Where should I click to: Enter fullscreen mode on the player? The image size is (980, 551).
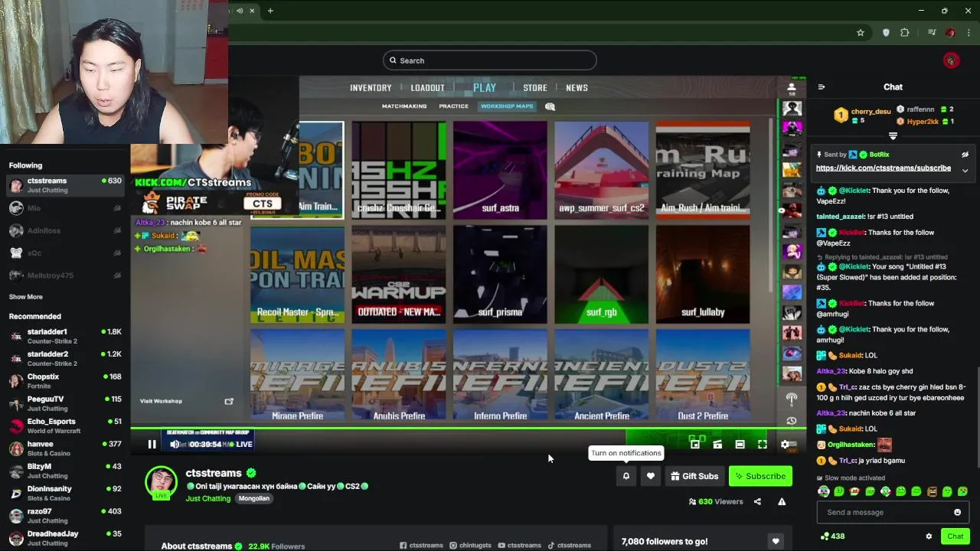pos(763,444)
